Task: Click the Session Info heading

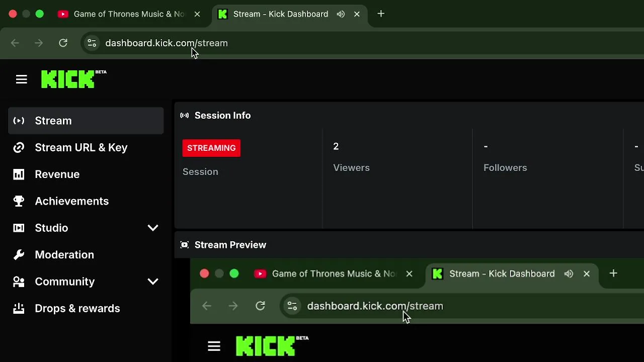Action: [x=222, y=116]
